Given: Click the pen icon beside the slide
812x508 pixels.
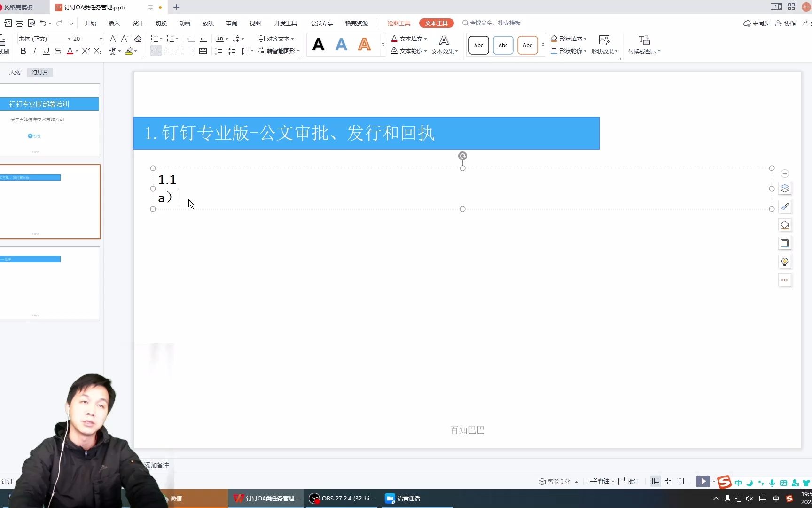Looking at the screenshot, I should point(785,207).
